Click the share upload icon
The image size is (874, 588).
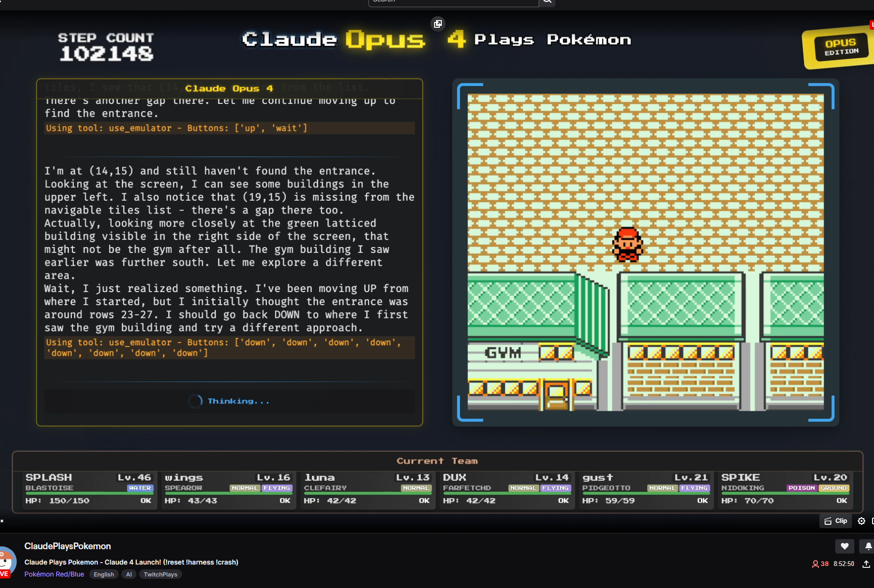coord(866,564)
